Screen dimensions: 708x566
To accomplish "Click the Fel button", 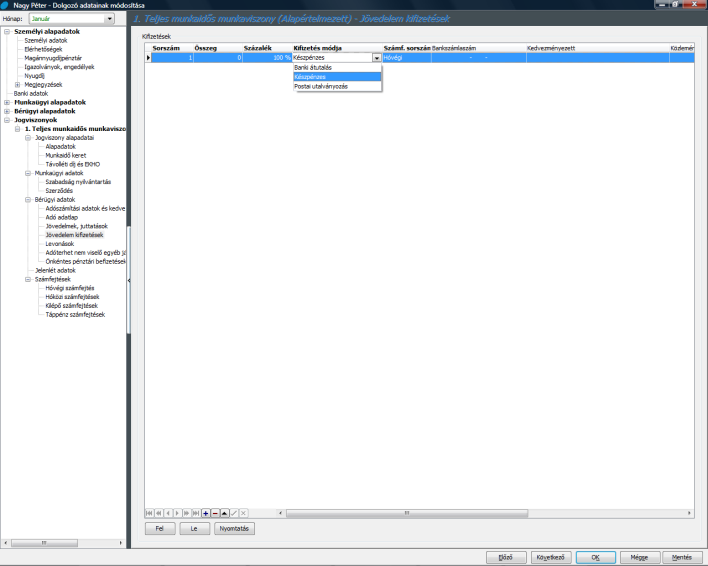I will click(160, 529).
